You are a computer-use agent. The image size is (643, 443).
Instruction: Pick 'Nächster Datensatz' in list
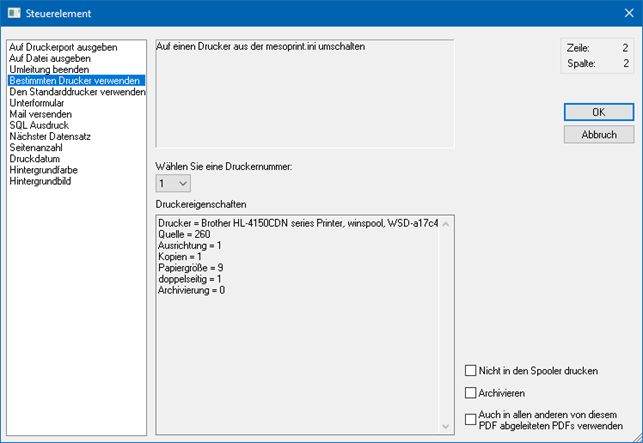click(51, 136)
